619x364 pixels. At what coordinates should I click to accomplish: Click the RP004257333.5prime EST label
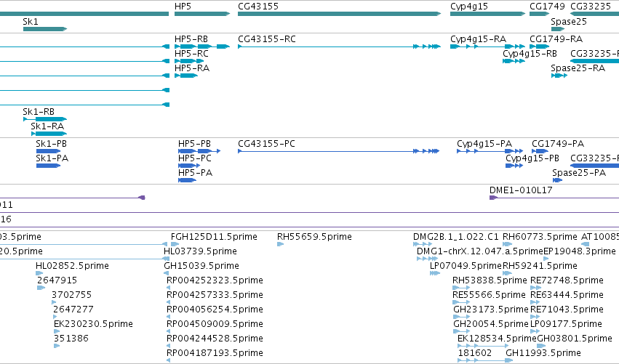pyautogui.click(x=215, y=295)
